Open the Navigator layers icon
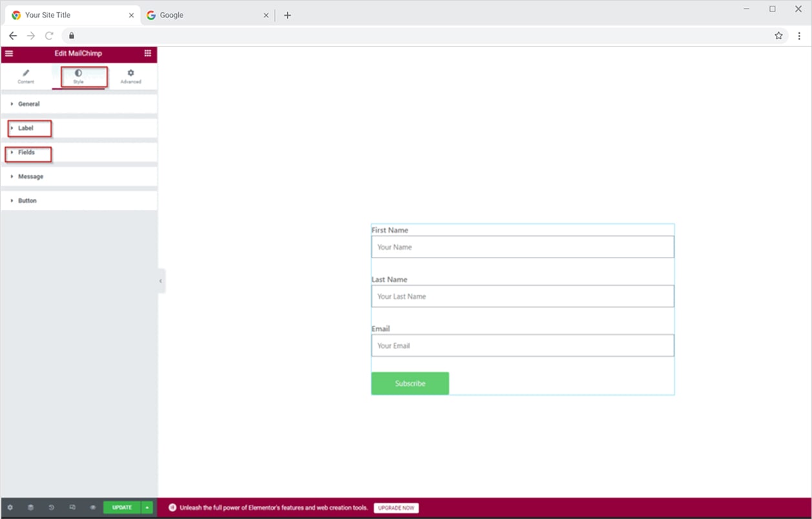 (30, 507)
